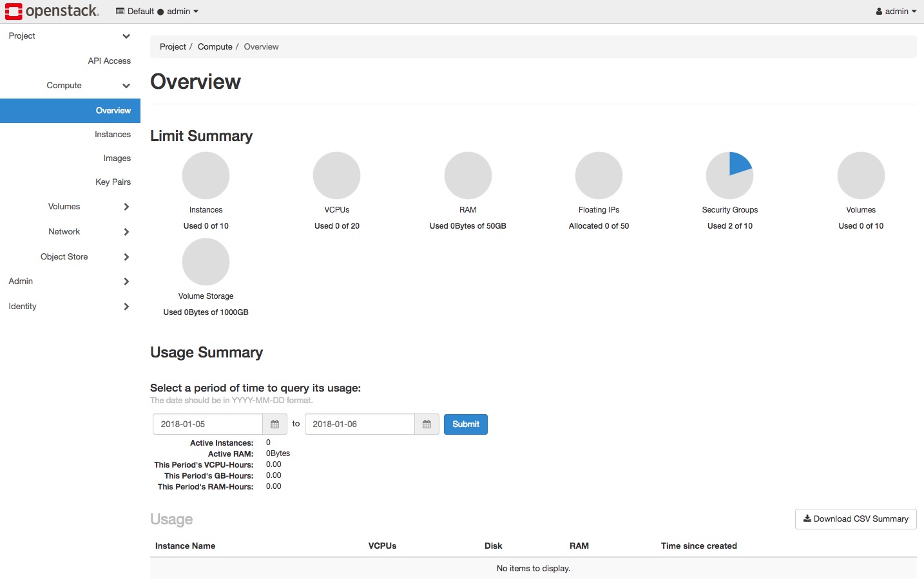Click the Compute breadcrumb link
The width and height of the screenshot is (924, 579).
coord(215,47)
